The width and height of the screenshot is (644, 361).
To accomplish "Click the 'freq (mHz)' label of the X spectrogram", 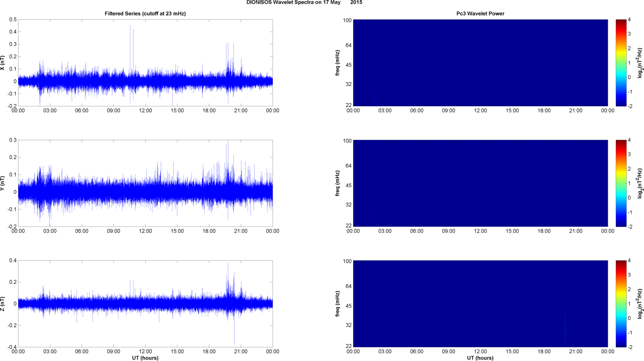I will point(338,63).
